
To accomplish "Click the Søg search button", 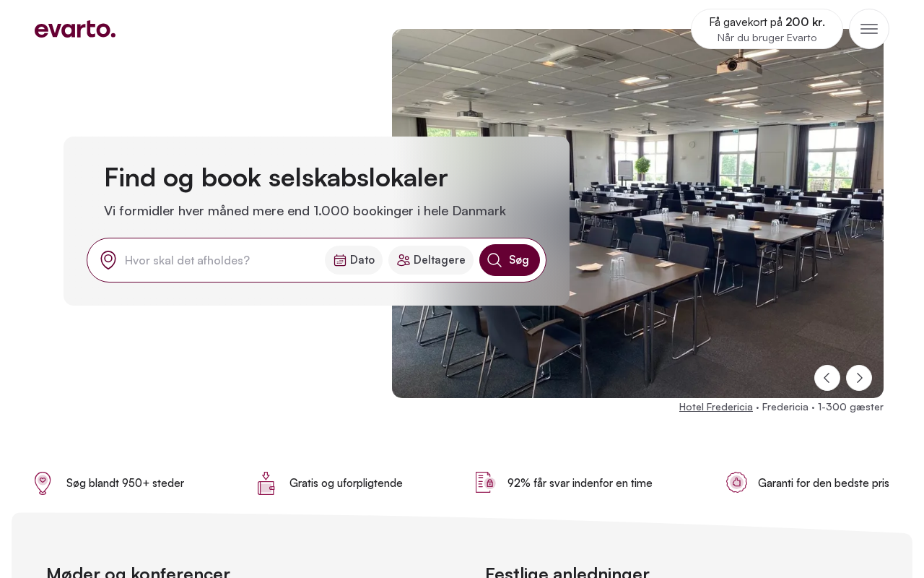I will (x=510, y=260).
